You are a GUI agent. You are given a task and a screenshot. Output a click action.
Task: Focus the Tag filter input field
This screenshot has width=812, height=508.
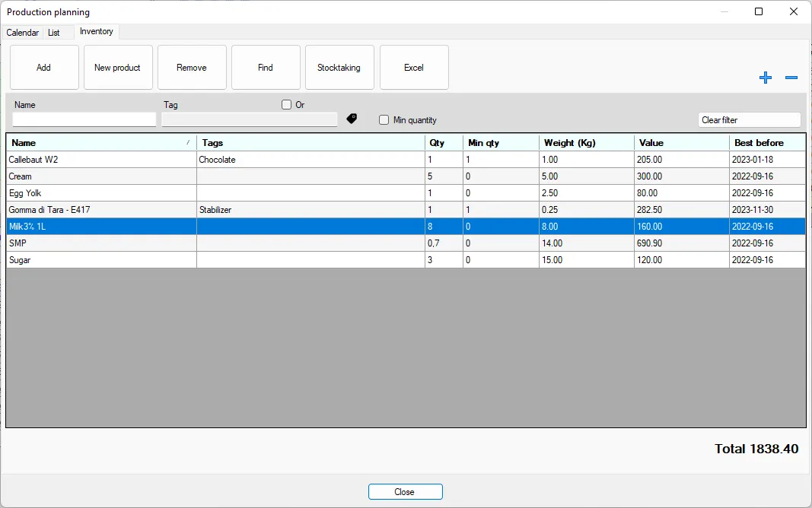tap(250, 119)
